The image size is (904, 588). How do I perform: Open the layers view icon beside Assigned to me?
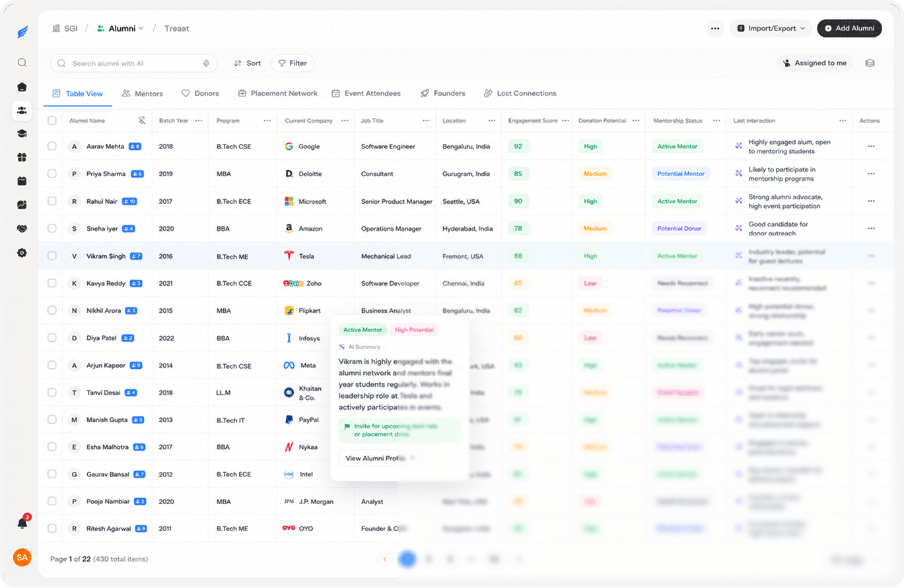[x=870, y=63]
